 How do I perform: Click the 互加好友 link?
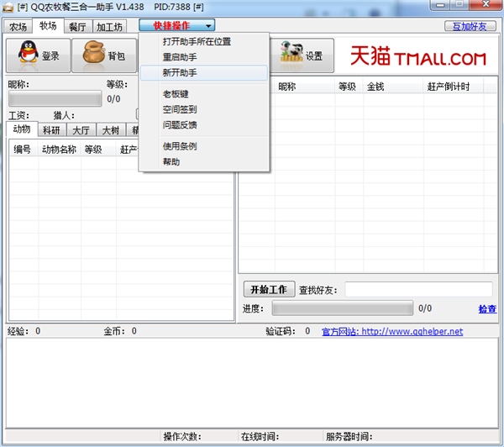[x=469, y=26]
